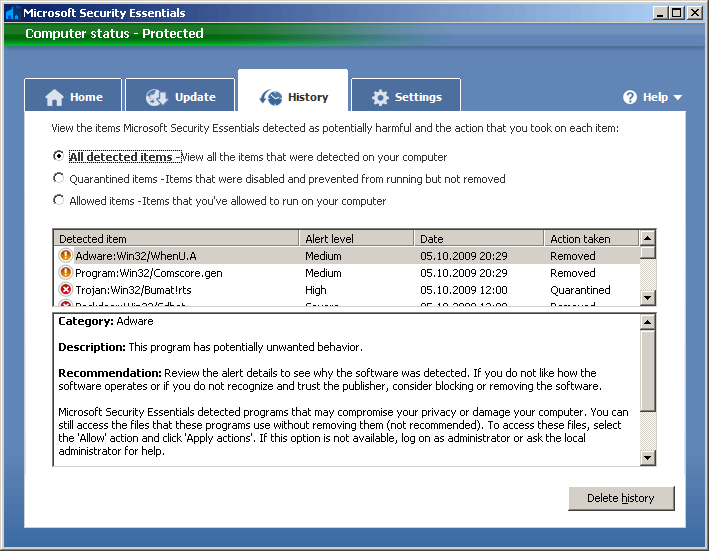Click detected list scroll up arrow

click(x=648, y=238)
